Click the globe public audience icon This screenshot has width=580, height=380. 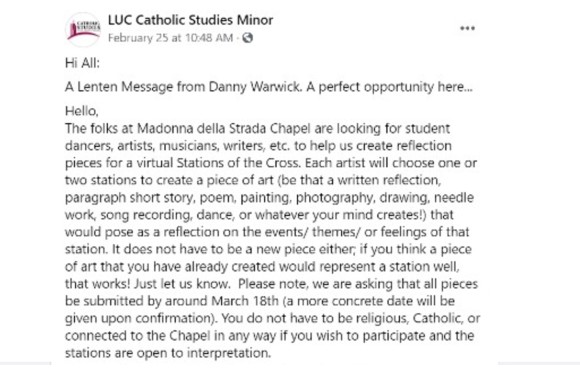click(x=247, y=38)
